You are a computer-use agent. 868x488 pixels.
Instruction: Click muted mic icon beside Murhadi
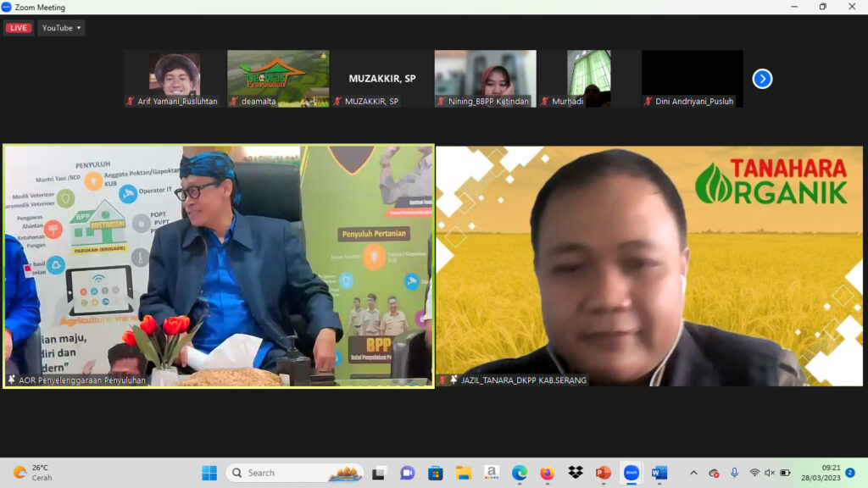[x=544, y=102]
